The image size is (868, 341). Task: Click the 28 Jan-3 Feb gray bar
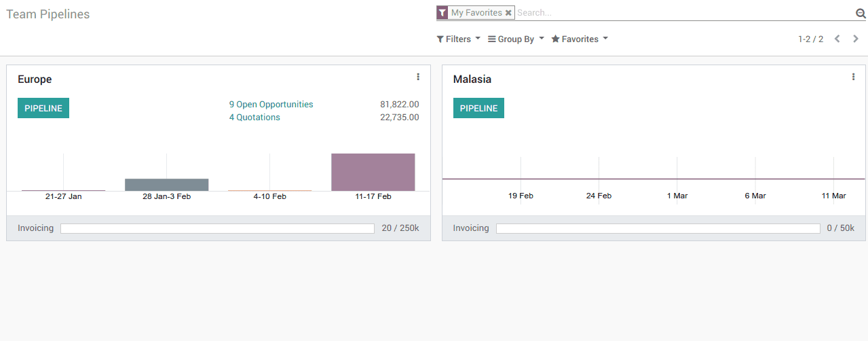(x=167, y=185)
